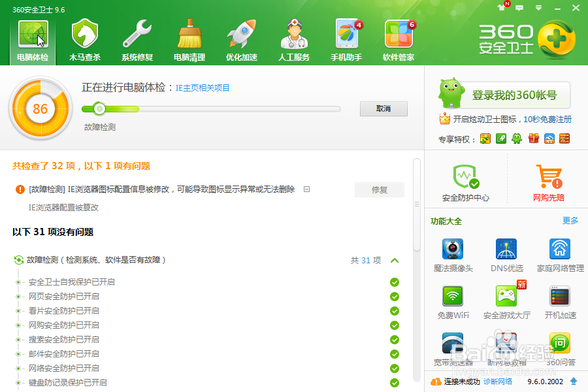Click the update arrow beside version 9.6.0.2002

pos(574,382)
